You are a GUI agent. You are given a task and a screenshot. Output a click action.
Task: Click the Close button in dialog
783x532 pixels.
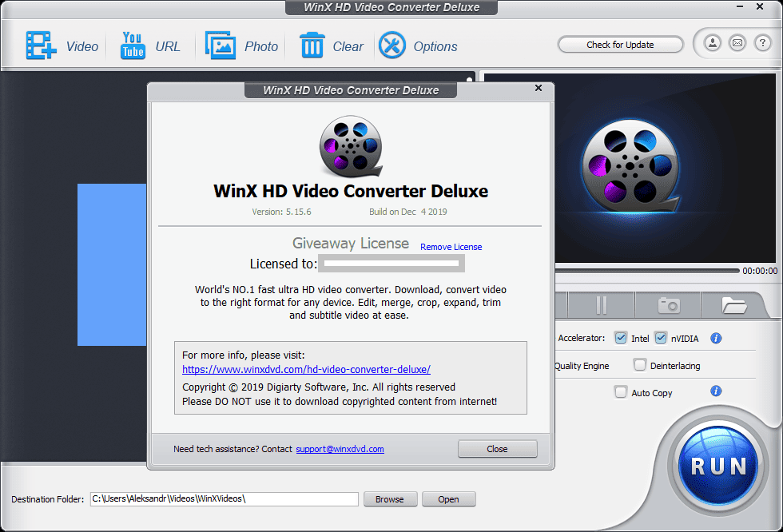[x=497, y=449]
